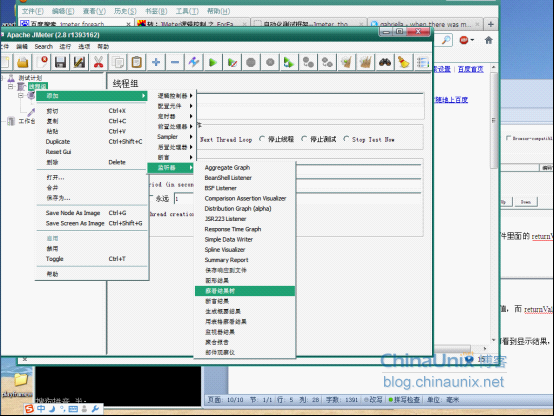Select the 停止测试 radio button
Viewport: 554px width, 416px height.
point(304,139)
